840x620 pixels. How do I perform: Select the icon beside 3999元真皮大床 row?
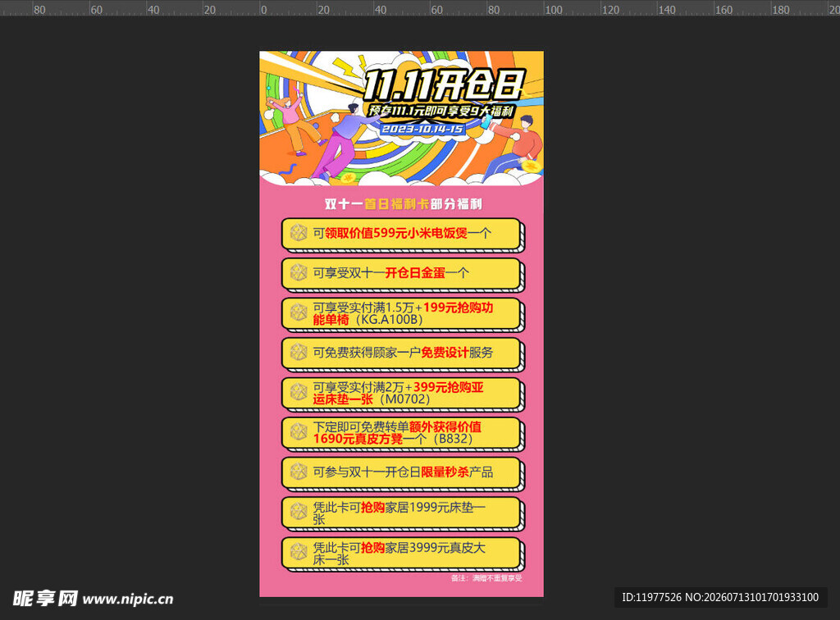[x=299, y=552]
